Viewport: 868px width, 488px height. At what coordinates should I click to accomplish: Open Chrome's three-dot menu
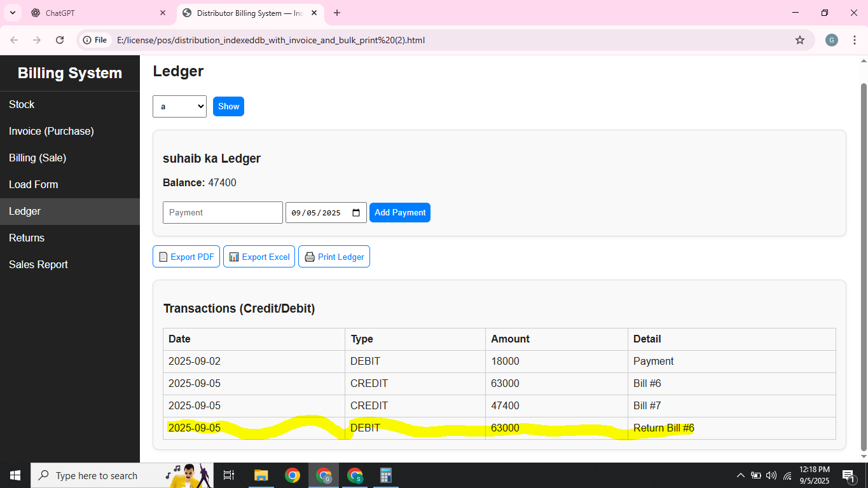pyautogui.click(x=855, y=39)
